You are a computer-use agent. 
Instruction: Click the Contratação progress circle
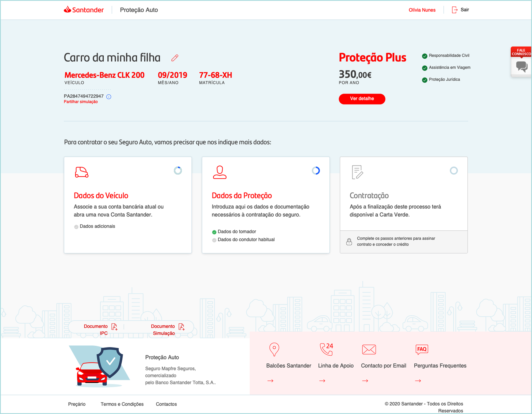point(454,171)
